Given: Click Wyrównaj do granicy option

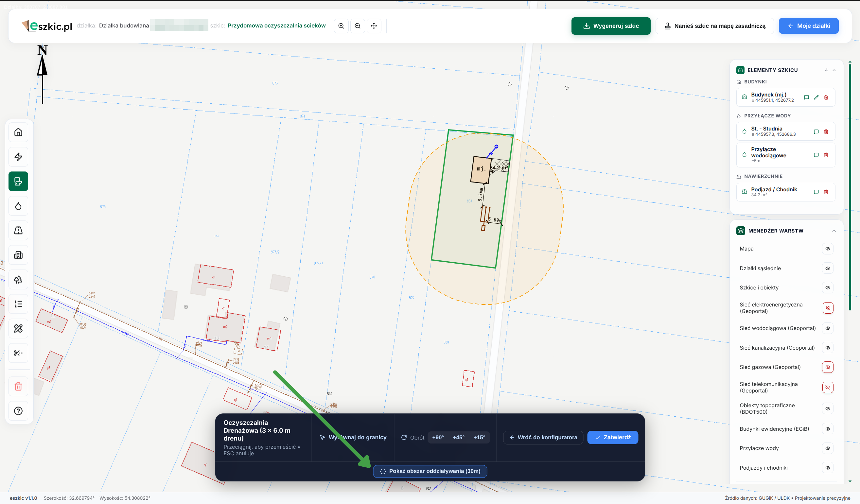Looking at the screenshot, I should coord(353,438).
